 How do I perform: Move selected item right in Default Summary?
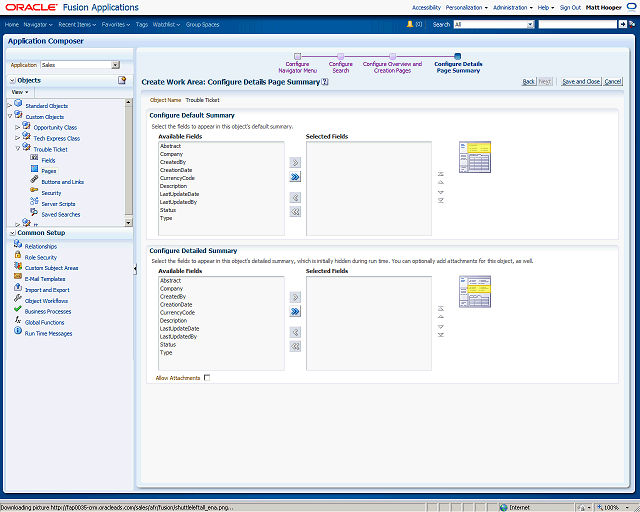point(295,163)
